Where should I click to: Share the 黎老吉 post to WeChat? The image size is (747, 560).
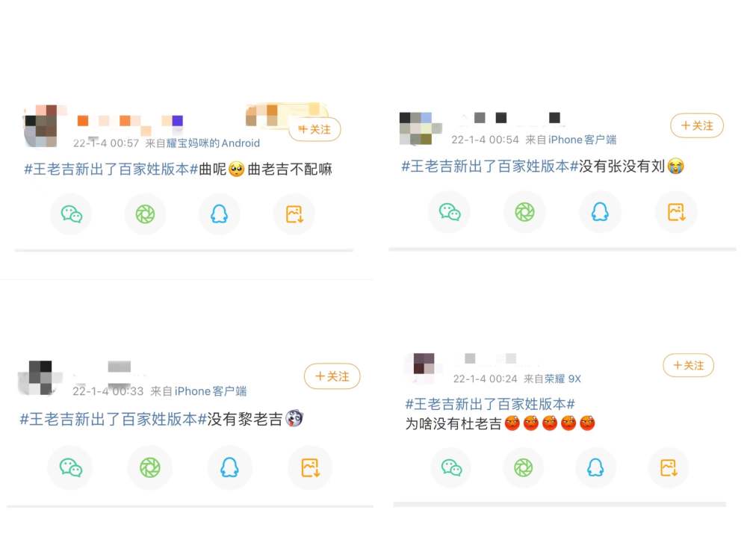[70, 467]
